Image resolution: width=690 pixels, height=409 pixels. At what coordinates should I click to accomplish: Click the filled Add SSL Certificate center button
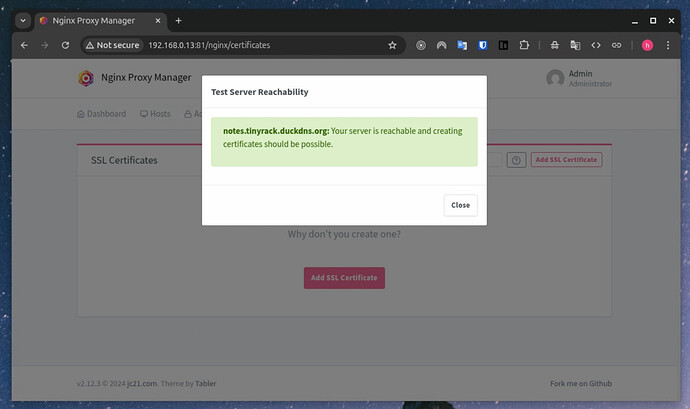click(344, 278)
